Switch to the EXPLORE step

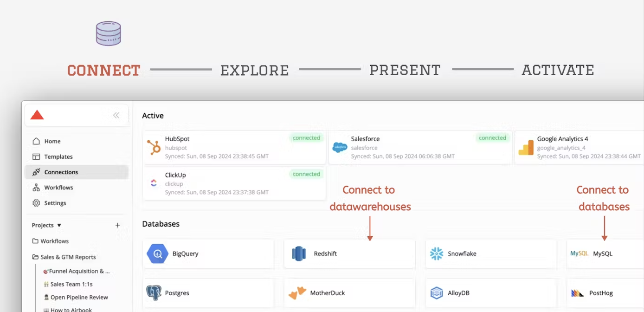[x=255, y=70]
